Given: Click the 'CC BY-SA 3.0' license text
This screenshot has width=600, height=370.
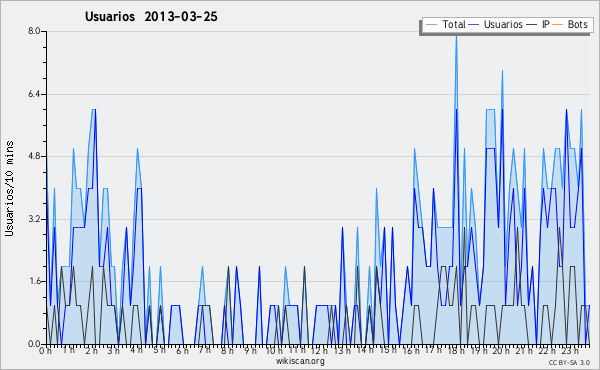Looking at the screenshot, I should coord(569,363).
